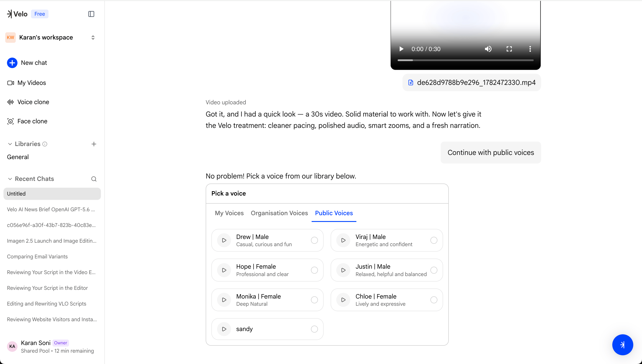The image size is (642, 364).
Task: Select the Justin | Male voice radio
Action: coord(434,270)
